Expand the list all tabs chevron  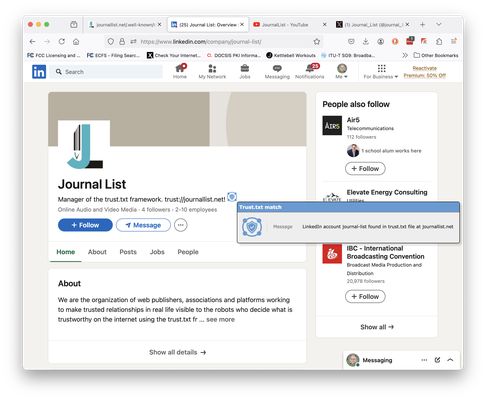click(x=439, y=24)
